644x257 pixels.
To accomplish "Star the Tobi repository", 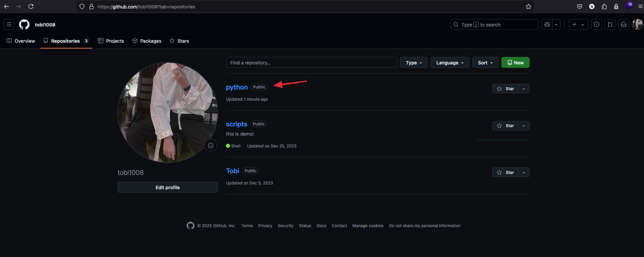I will click(x=505, y=172).
